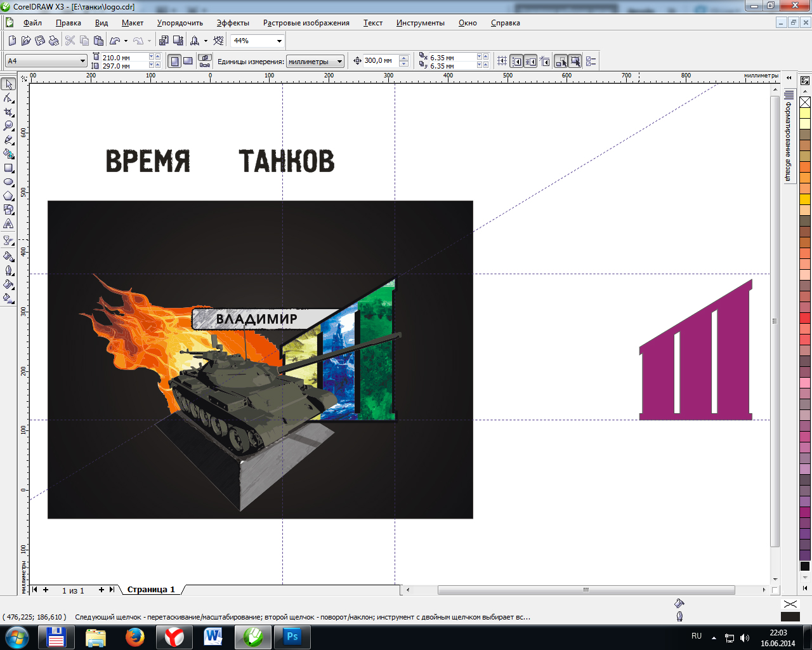
Task: Open Photoshop from the taskbar
Action: tap(292, 637)
